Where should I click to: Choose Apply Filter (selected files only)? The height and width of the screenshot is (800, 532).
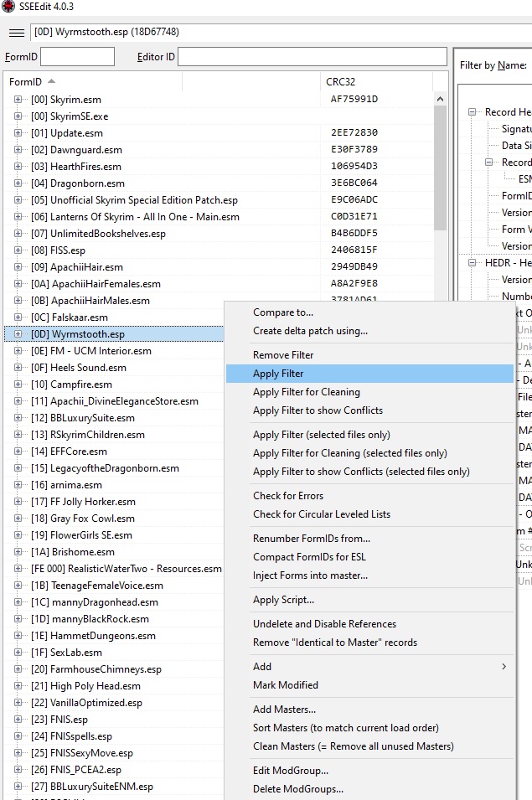coord(322,435)
